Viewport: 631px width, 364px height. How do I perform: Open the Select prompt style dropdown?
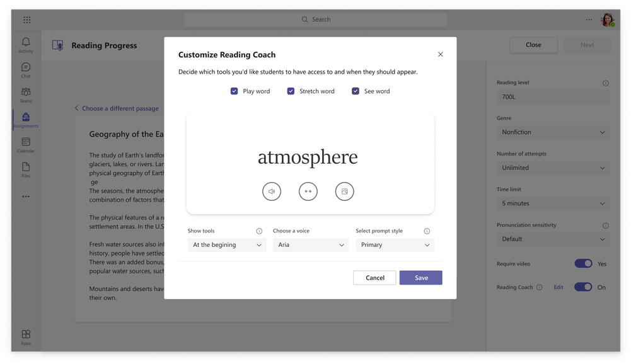coord(395,245)
